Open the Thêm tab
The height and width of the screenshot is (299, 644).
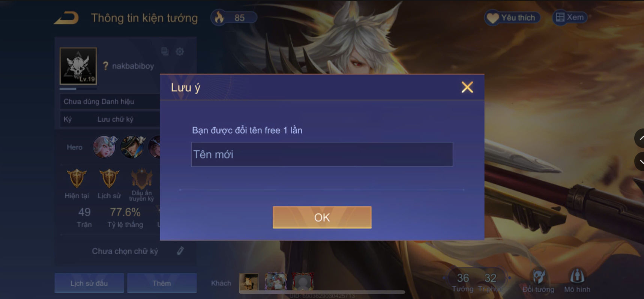pos(162,283)
